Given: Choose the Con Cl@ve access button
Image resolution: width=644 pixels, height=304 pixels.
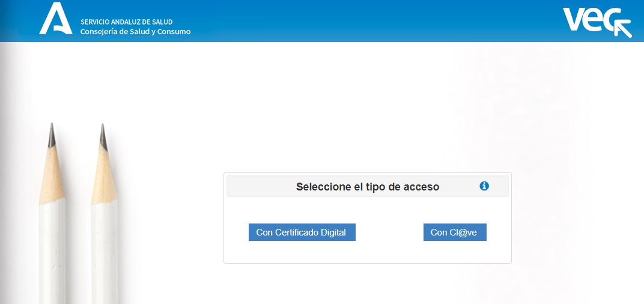Looking at the screenshot, I should click(455, 232).
